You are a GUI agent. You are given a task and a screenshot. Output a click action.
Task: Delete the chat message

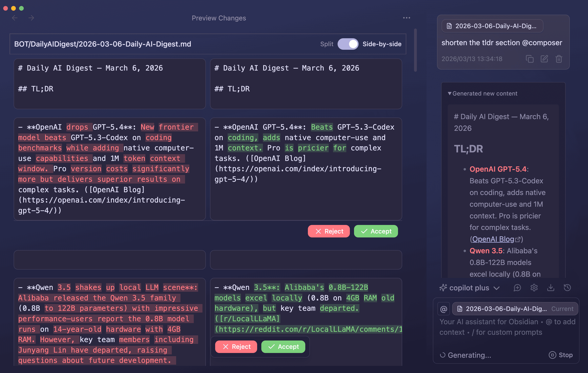(559, 59)
